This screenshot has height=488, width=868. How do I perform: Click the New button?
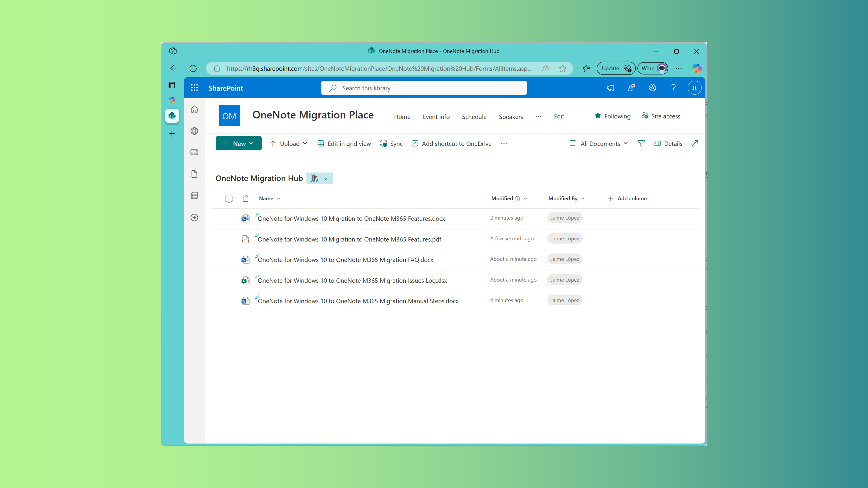[x=239, y=143]
